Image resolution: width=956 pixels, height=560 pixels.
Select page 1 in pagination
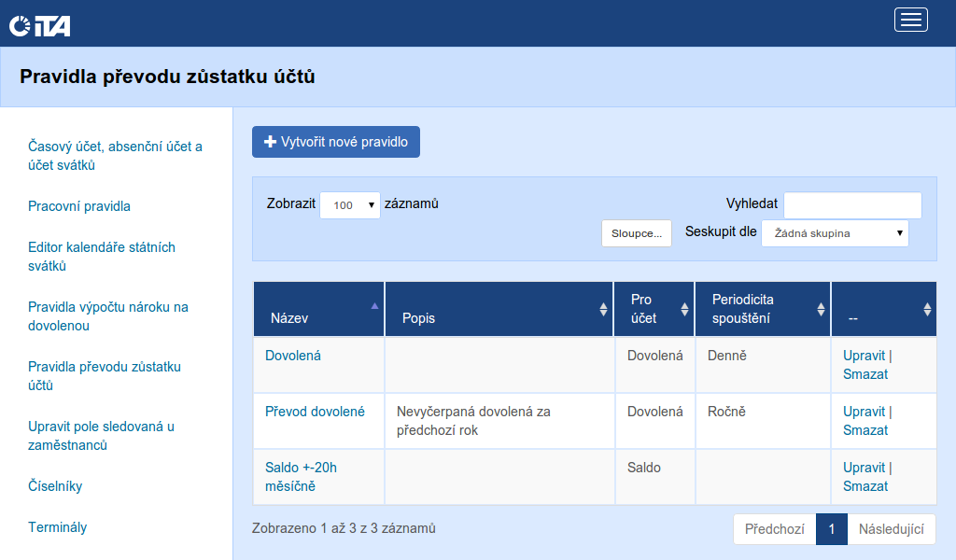tap(831, 529)
